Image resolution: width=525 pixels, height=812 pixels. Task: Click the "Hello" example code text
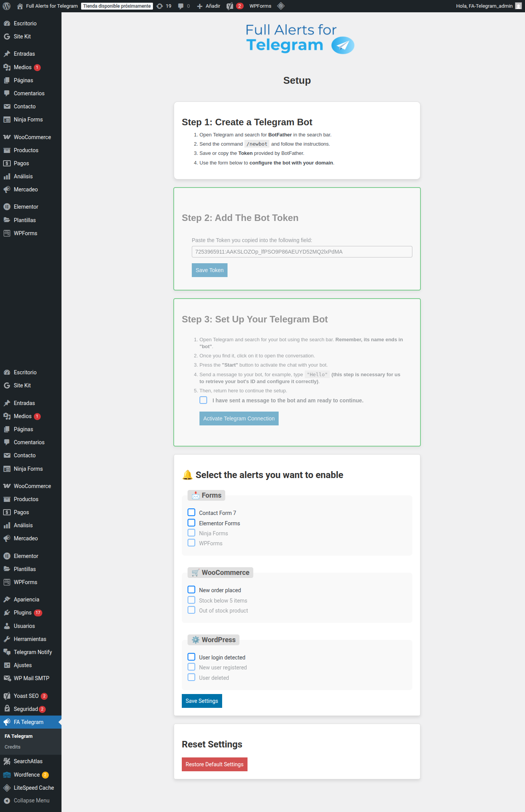point(317,375)
